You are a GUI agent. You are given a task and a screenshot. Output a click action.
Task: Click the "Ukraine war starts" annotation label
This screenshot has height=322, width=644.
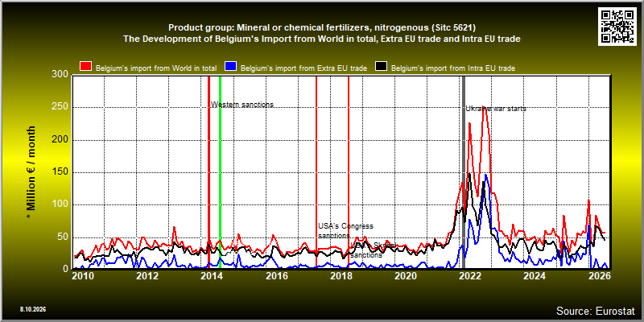coord(496,109)
